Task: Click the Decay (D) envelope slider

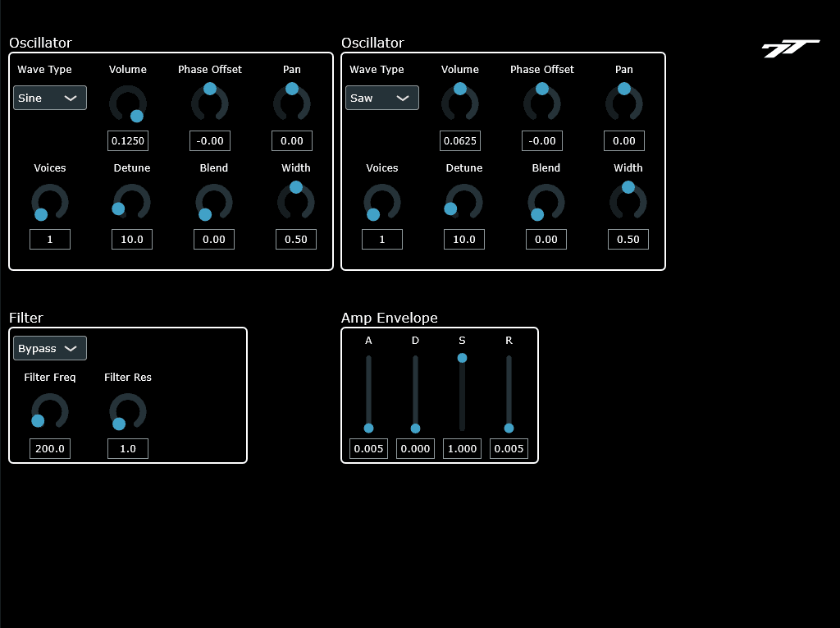Action: pyautogui.click(x=415, y=394)
